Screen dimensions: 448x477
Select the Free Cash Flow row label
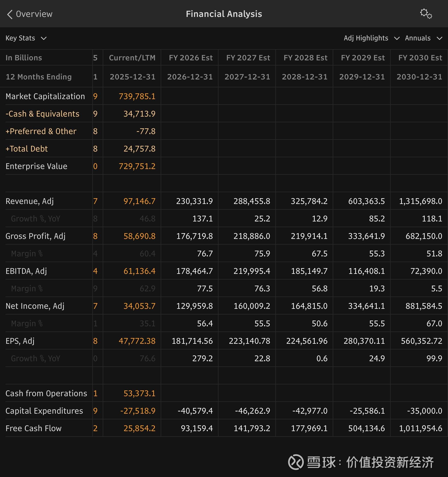coord(34,428)
